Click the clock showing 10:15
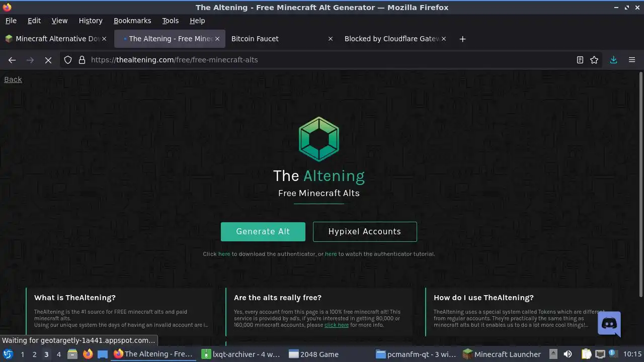This screenshot has width=644, height=362. pos(632,354)
